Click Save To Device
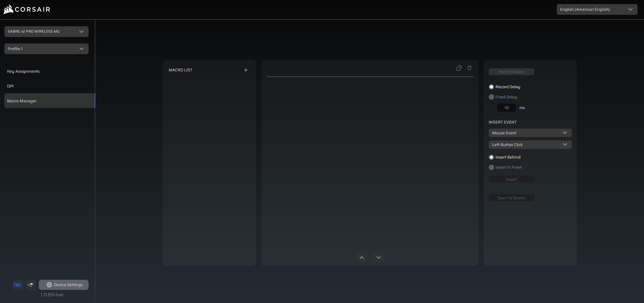 (511, 198)
